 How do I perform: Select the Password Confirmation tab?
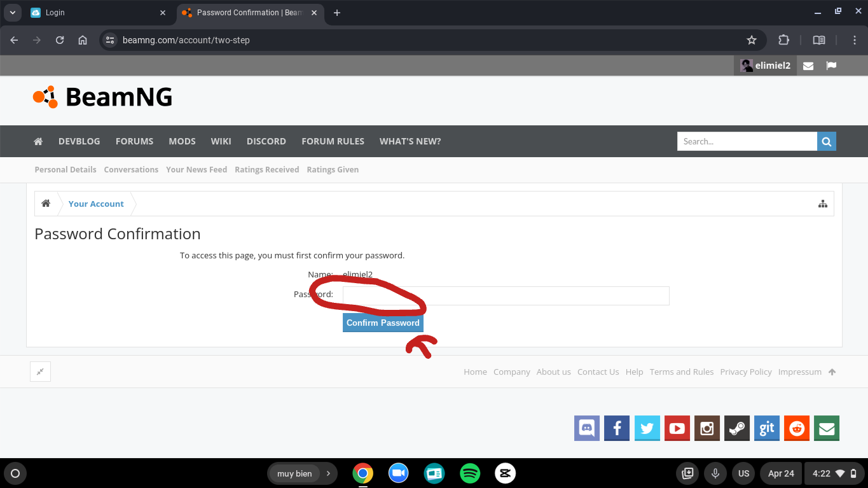click(250, 13)
